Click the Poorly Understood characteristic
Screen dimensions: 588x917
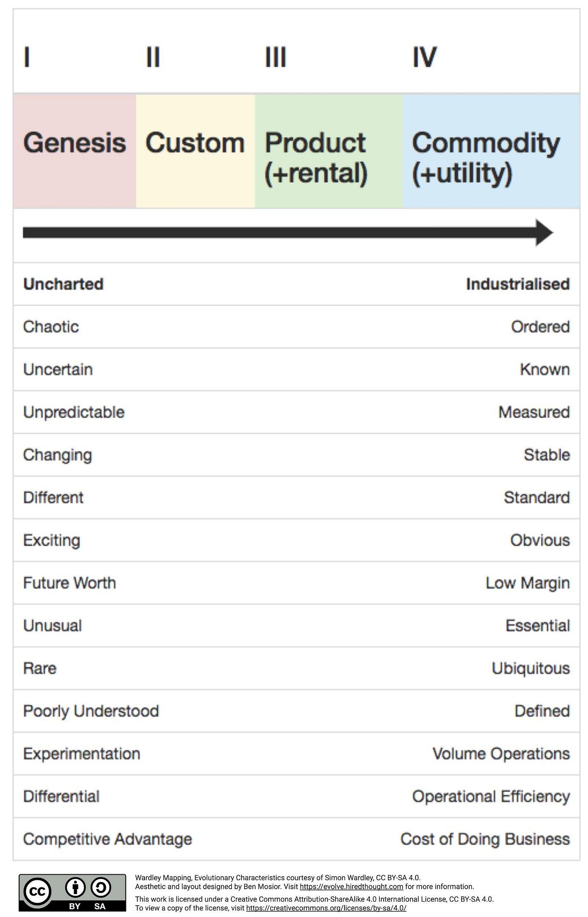click(x=91, y=711)
